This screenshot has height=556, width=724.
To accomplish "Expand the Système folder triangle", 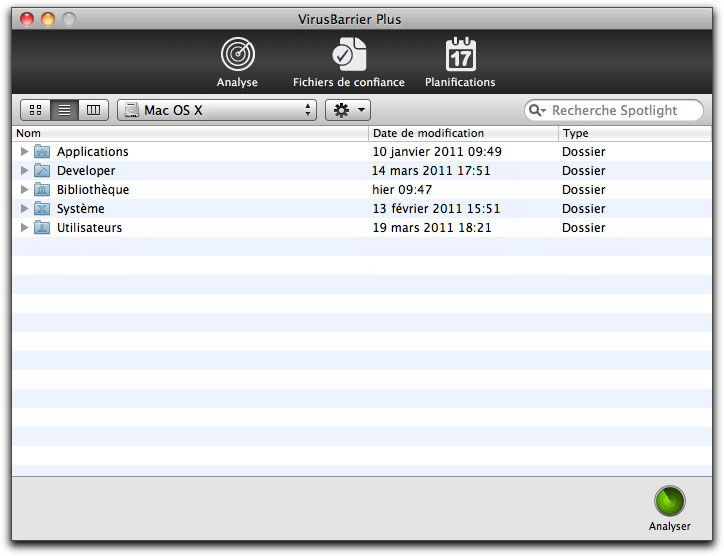I will tap(24, 208).
